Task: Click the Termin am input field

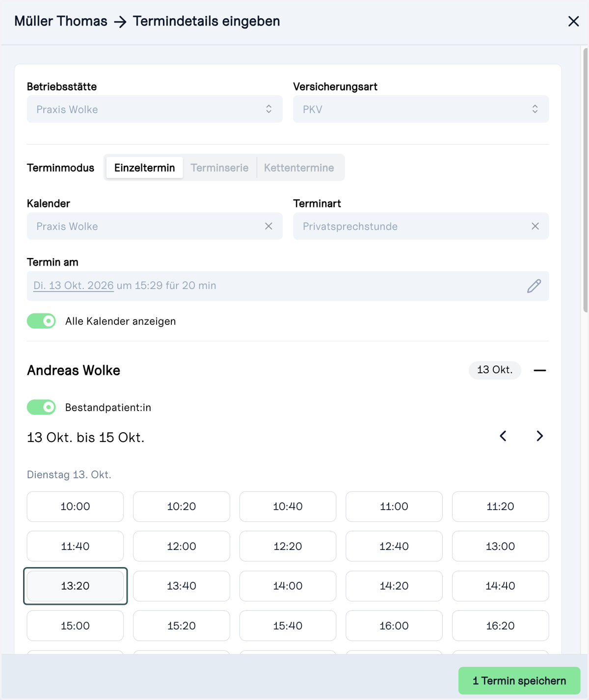Action: tap(288, 286)
